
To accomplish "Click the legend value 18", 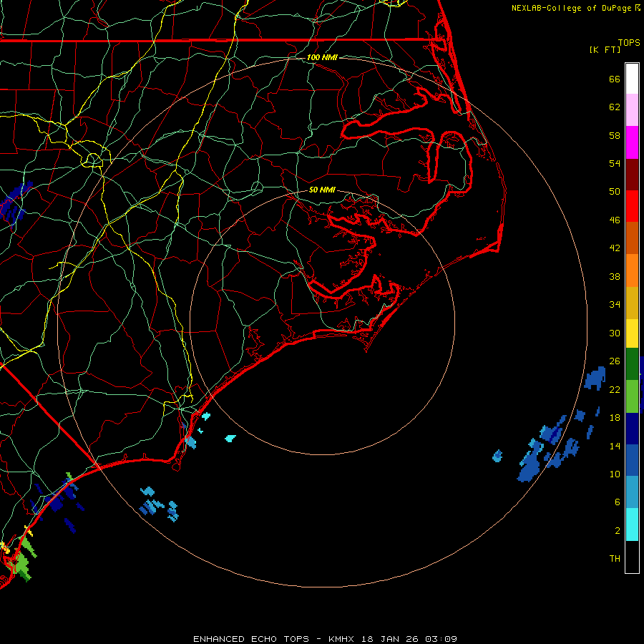I will (615, 418).
